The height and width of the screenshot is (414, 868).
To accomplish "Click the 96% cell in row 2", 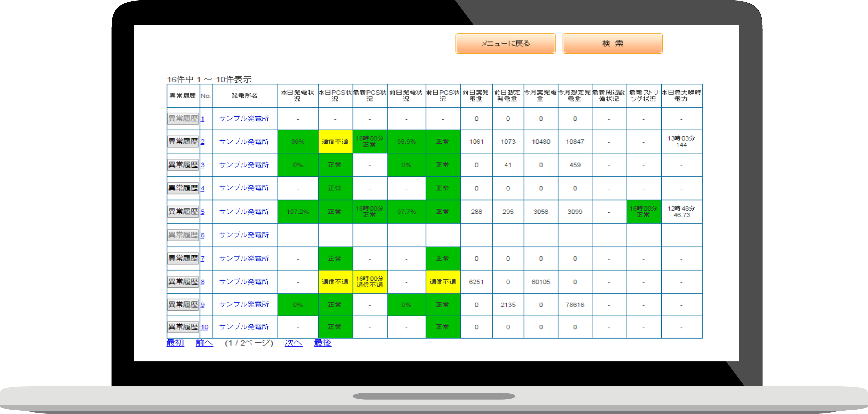I will click(x=298, y=142).
